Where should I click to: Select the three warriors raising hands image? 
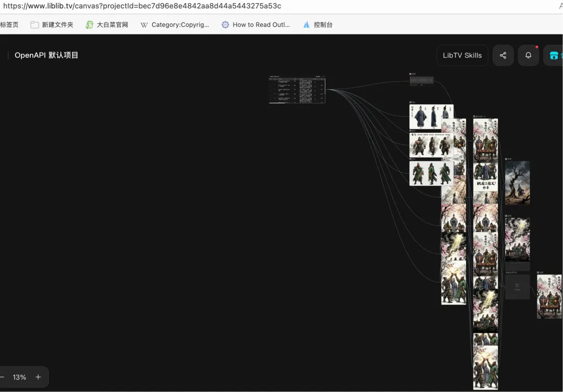pyautogui.click(x=454, y=283)
